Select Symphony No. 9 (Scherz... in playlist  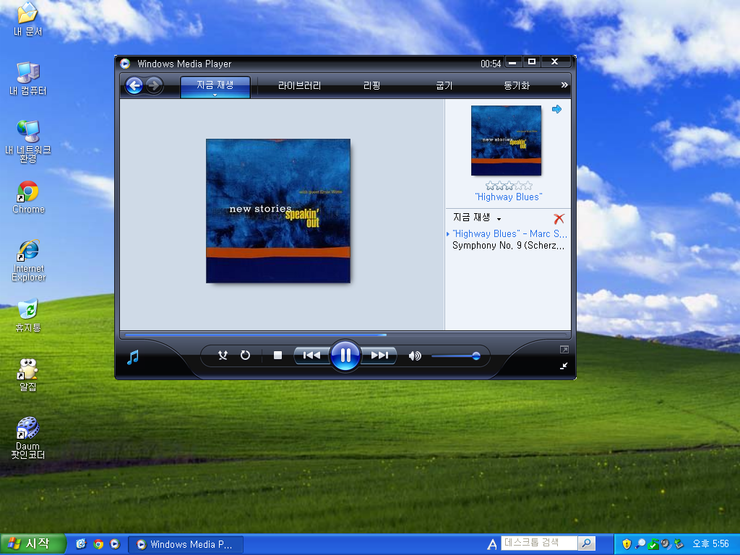[508, 245]
